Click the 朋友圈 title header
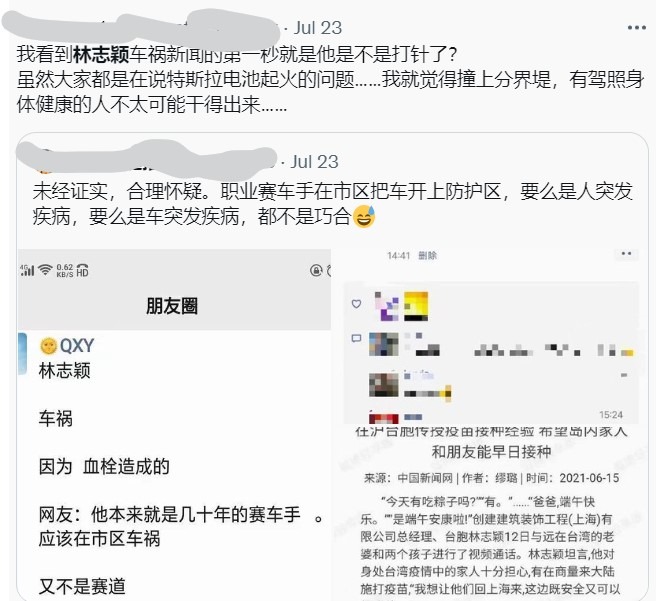Screen dimensions: 656x601 tap(172, 306)
